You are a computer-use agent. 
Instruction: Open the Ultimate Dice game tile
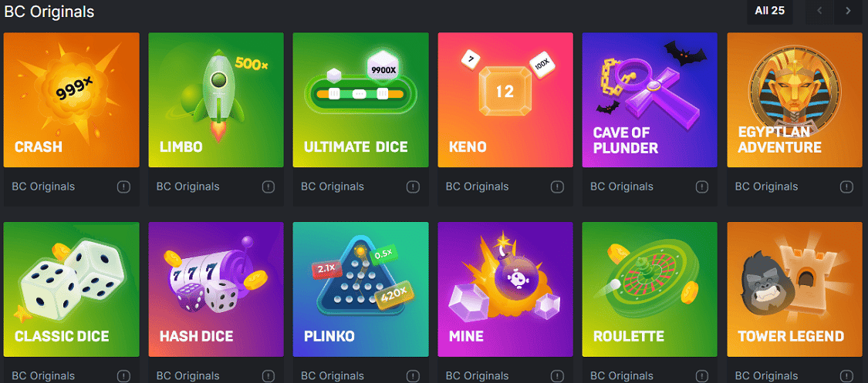360,100
